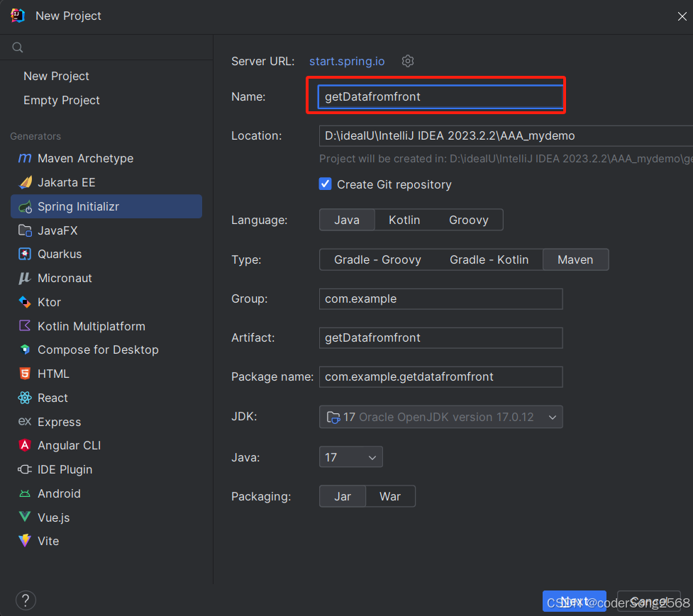
Task: Click the Next button
Action: [x=574, y=601]
